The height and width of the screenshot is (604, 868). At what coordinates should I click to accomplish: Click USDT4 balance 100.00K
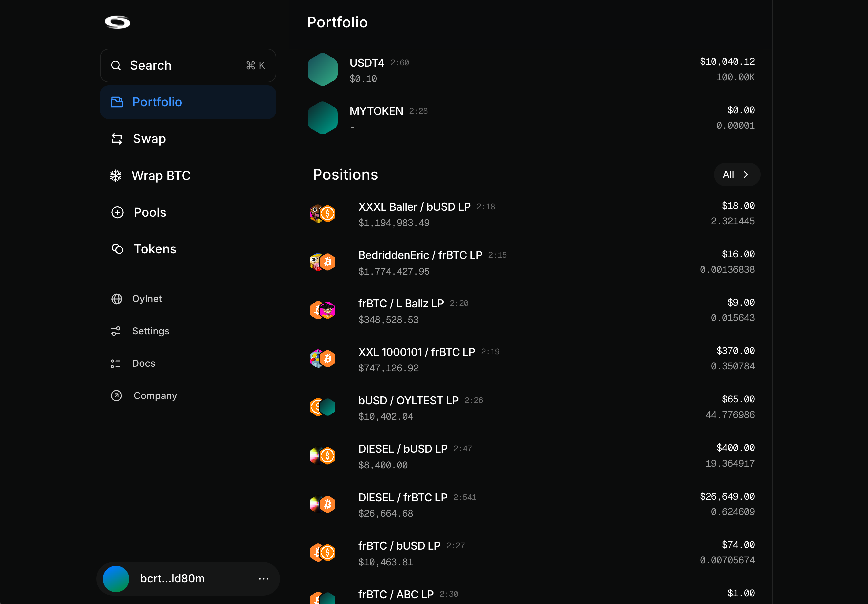tap(735, 77)
